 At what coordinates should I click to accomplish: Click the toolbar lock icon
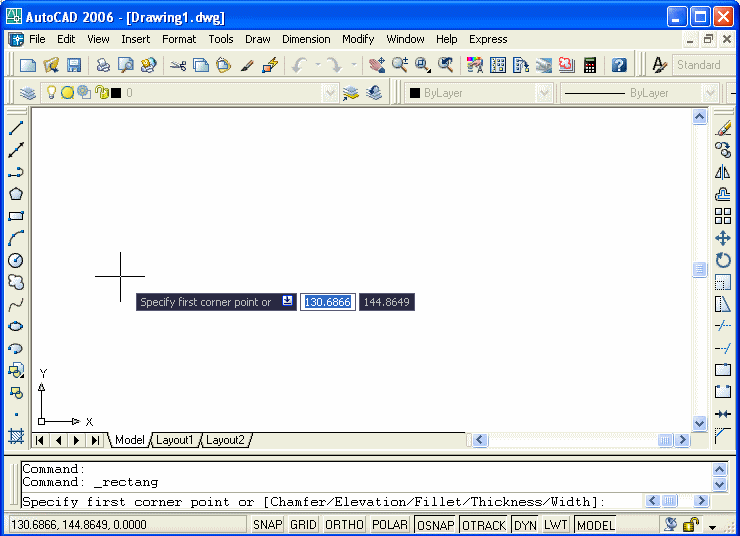coord(691,524)
